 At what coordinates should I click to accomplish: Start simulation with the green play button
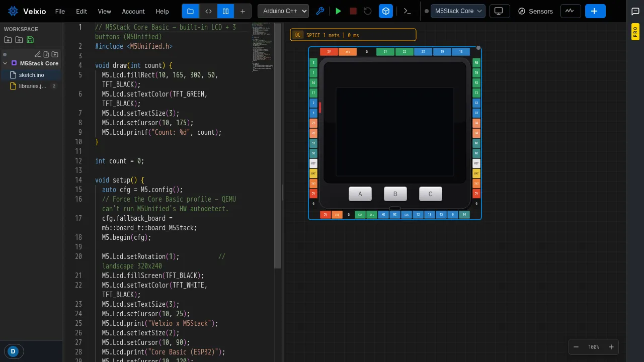pyautogui.click(x=338, y=11)
